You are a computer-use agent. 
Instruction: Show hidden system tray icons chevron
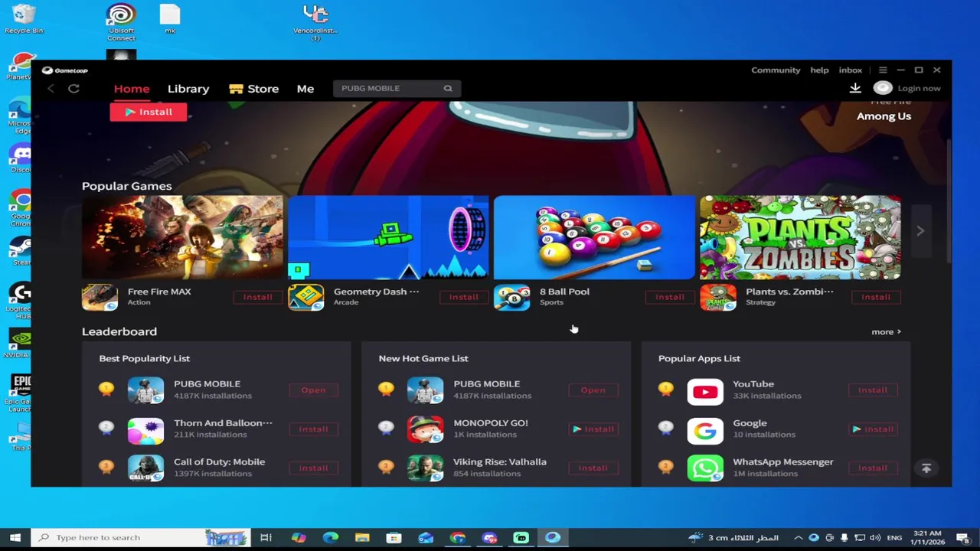[x=798, y=537]
